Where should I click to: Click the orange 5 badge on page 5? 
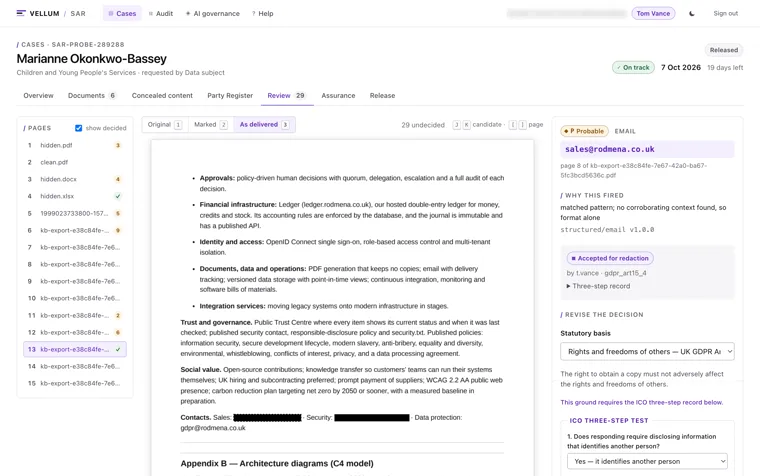coord(118,213)
